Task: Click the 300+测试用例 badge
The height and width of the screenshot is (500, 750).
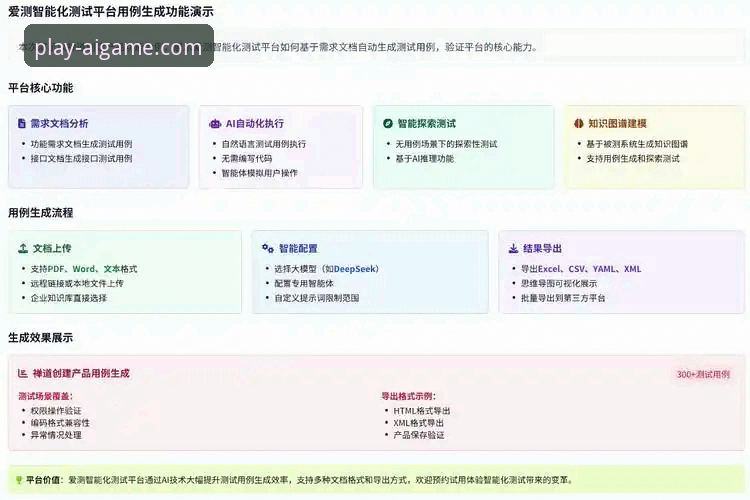Action: click(703, 374)
